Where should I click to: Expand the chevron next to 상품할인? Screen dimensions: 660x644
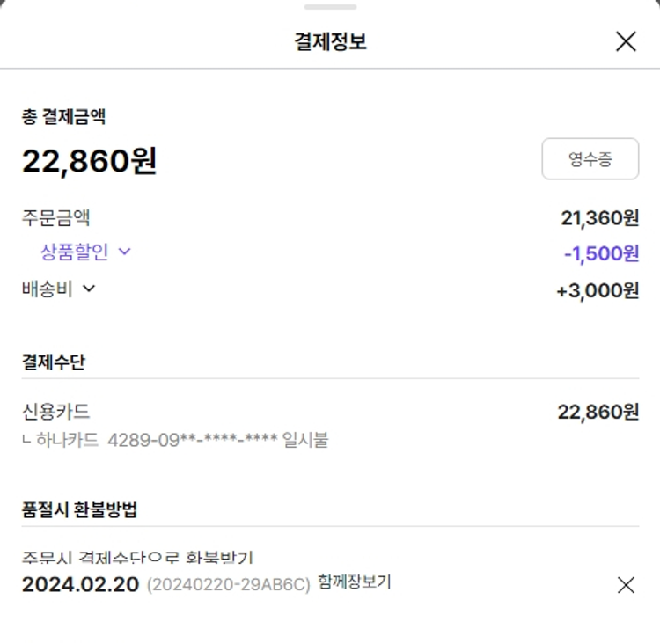coord(124,252)
